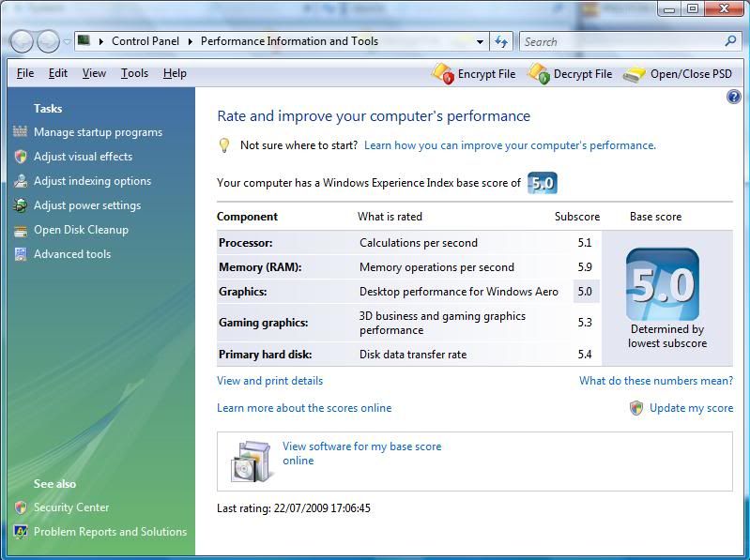Open the help question mark icon
Viewport: 750px width, 560px height.
733,97
